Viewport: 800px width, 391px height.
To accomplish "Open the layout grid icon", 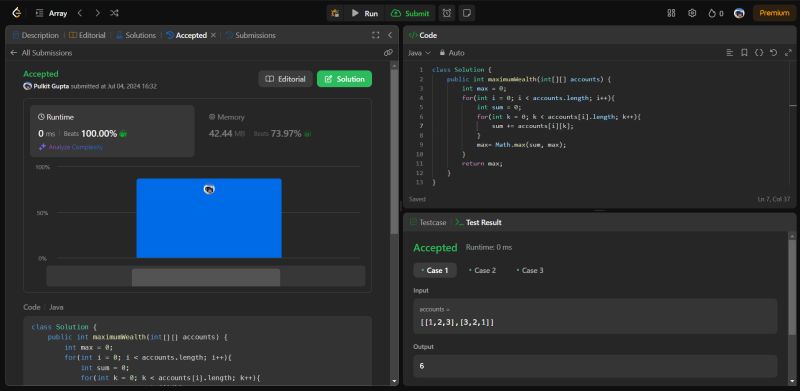I will coord(671,13).
